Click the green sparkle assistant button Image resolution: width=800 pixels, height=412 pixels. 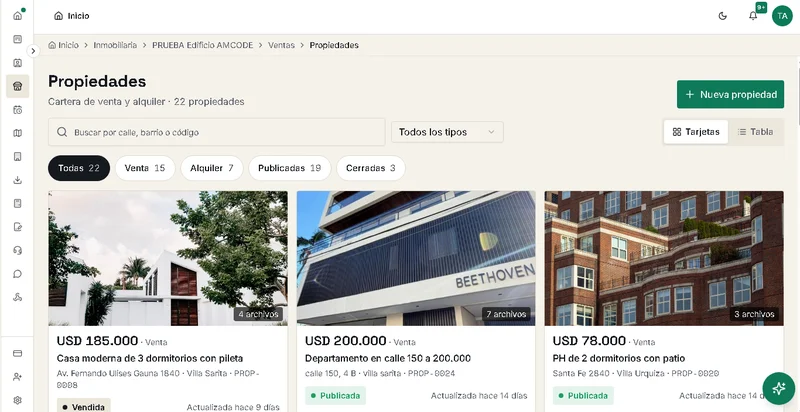pyautogui.click(x=779, y=389)
